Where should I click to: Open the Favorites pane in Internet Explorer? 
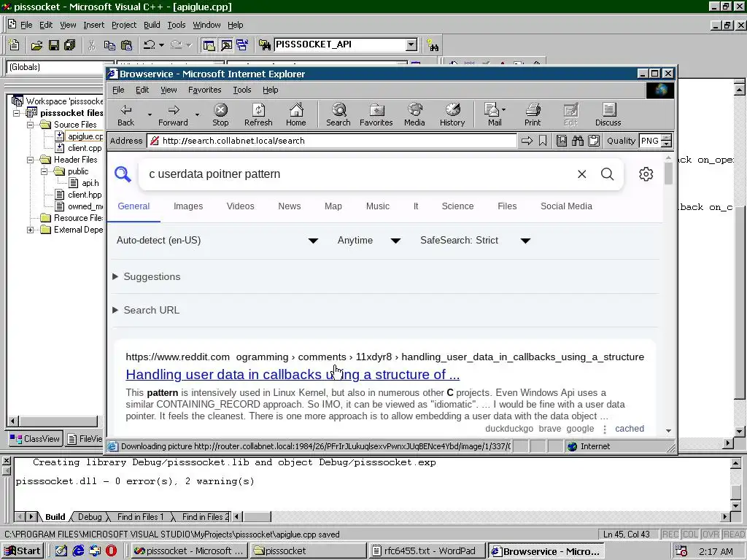[376, 115]
